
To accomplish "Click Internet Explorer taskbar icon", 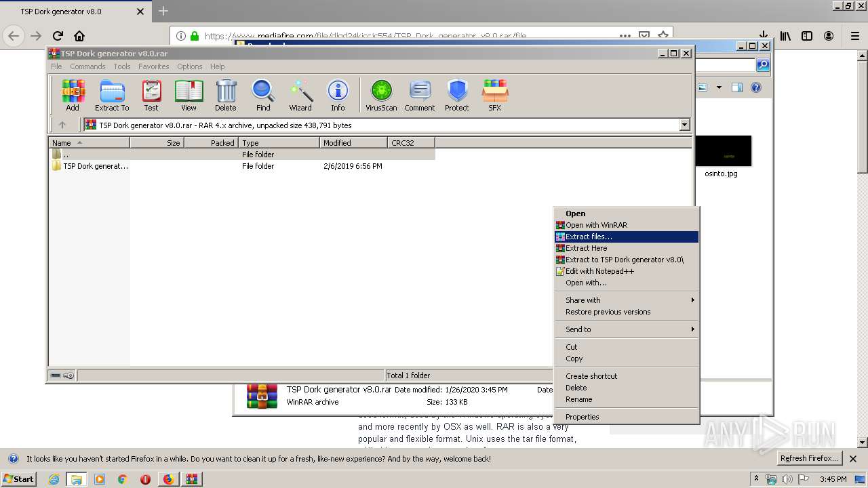I will pyautogui.click(x=54, y=479).
